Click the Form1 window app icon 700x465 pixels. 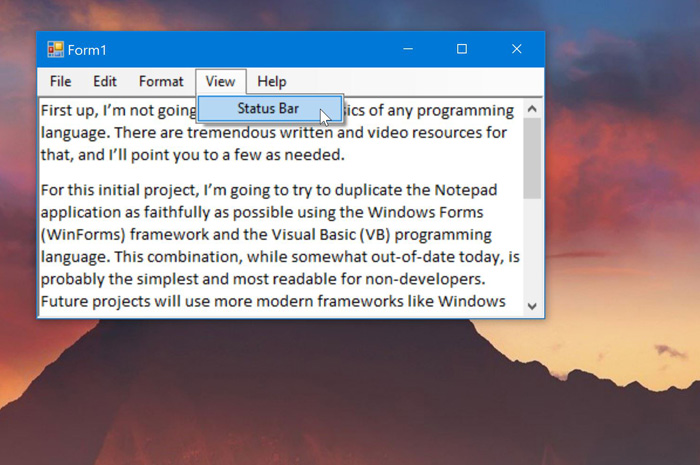click(x=55, y=50)
